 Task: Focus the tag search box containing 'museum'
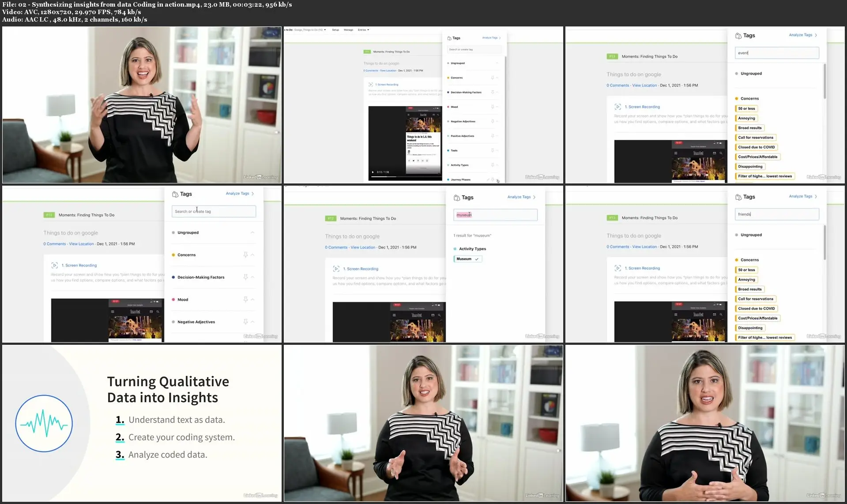click(495, 215)
